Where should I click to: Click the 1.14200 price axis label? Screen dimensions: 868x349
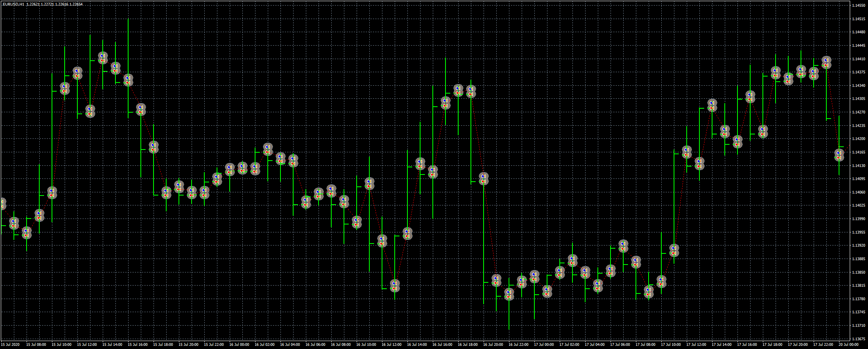[858, 139]
